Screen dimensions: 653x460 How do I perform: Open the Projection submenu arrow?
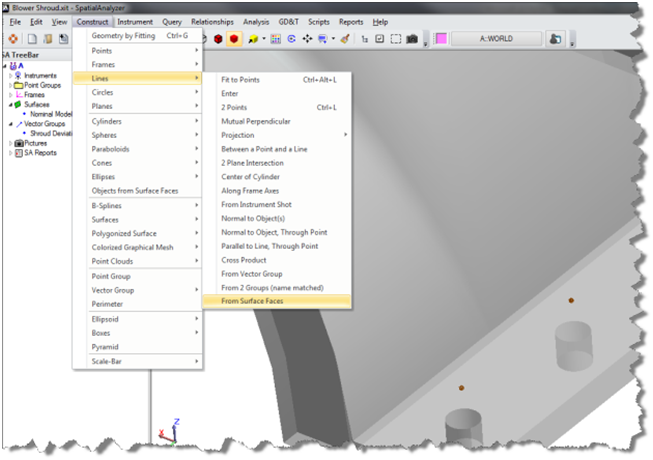point(346,134)
